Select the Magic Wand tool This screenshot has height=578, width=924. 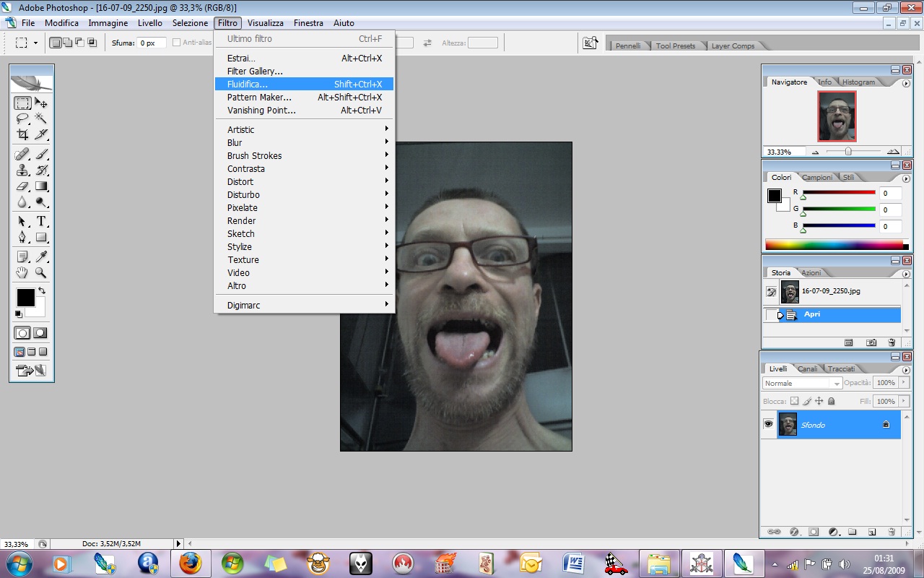tap(41, 118)
